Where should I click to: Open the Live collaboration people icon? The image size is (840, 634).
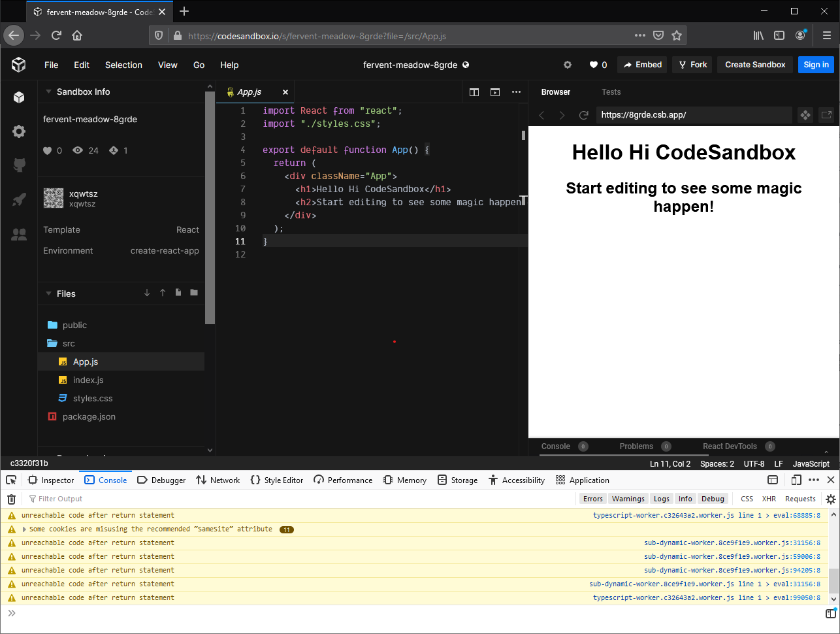19,233
